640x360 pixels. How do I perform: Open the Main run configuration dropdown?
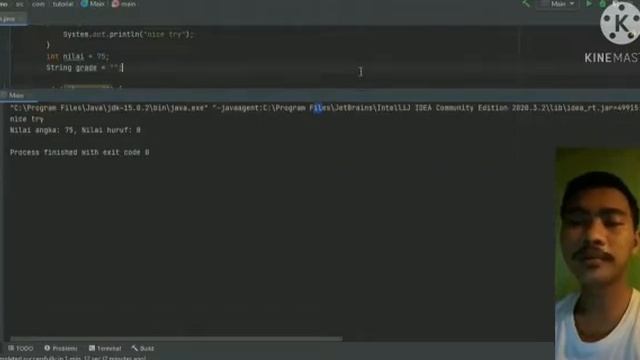(x=558, y=4)
